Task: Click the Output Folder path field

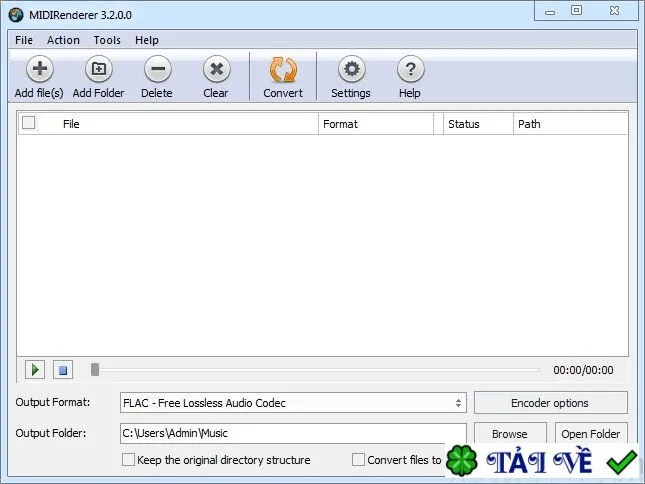Action: [x=293, y=433]
